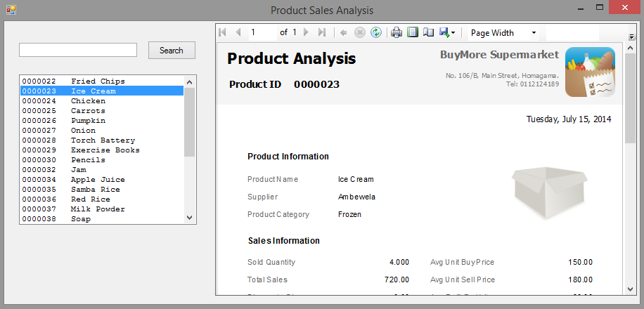Go to next page arrow
The width and height of the screenshot is (644, 309).
coord(307,32)
